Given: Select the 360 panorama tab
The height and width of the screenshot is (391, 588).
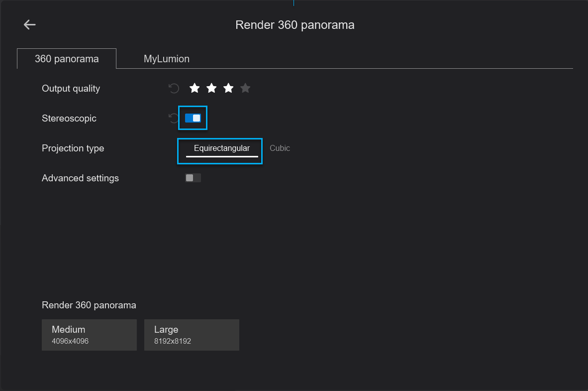Looking at the screenshot, I should pyautogui.click(x=66, y=58).
